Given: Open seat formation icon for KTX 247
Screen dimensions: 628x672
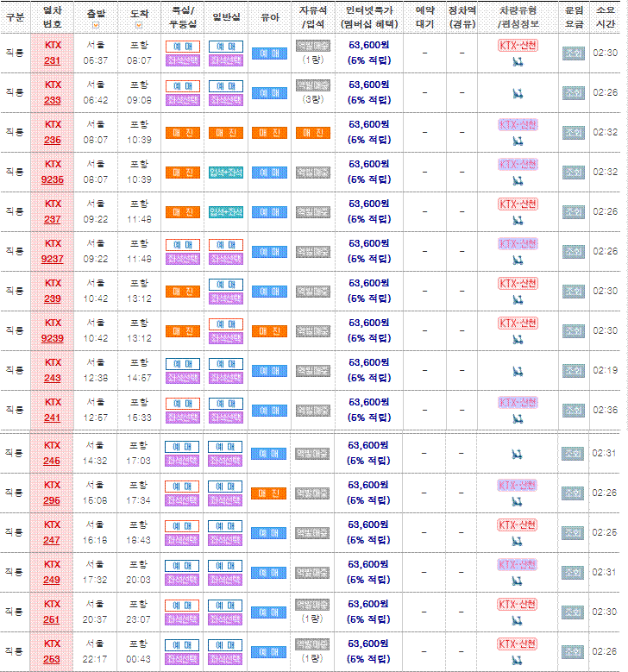Looking at the screenshot, I should pyautogui.click(x=517, y=542).
